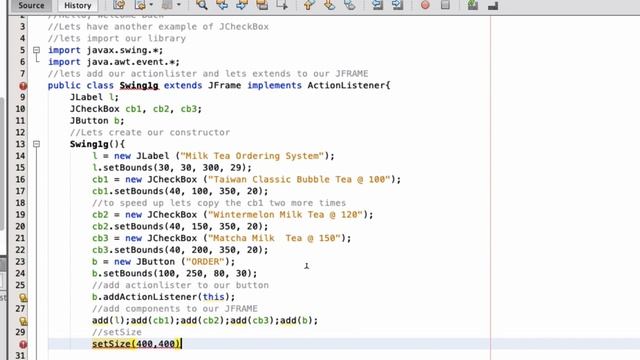This screenshot has width=640, height=360.
Task: Click the hint bulb beside addActionListener line
Action: pyautogui.click(x=23, y=298)
